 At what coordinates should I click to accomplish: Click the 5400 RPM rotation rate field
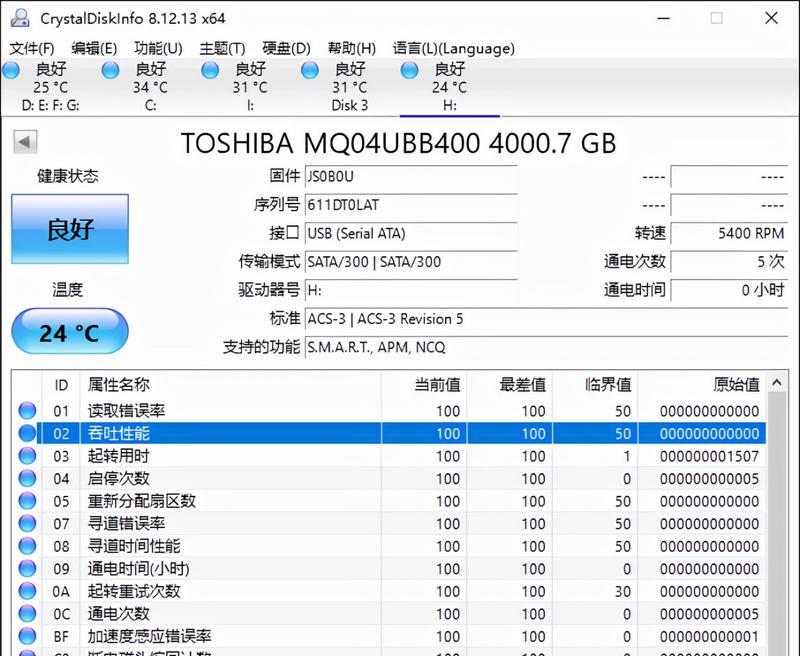click(x=730, y=234)
